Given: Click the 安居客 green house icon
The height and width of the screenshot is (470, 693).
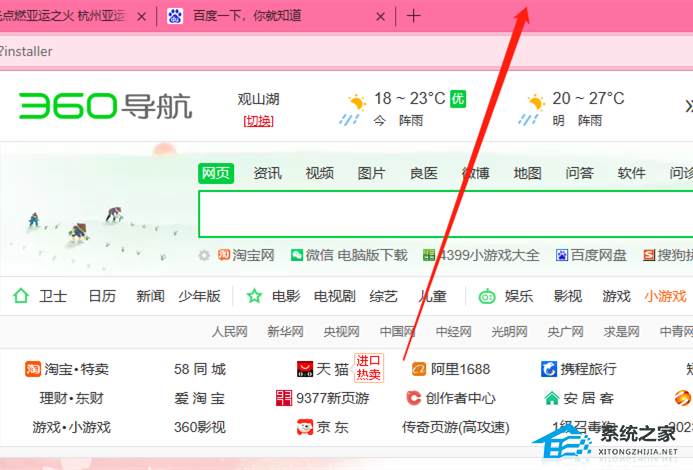Looking at the screenshot, I should tap(552, 398).
